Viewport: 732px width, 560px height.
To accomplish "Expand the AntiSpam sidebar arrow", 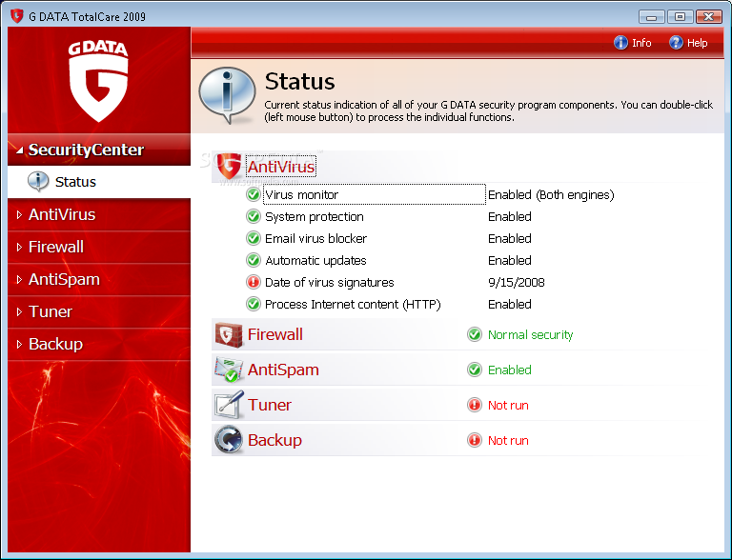I will tap(19, 280).
